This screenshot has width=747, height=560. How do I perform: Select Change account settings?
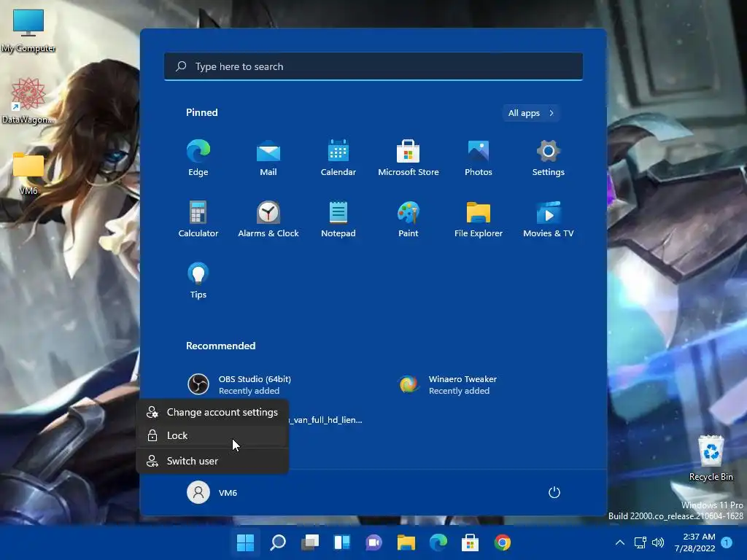[x=212, y=413]
